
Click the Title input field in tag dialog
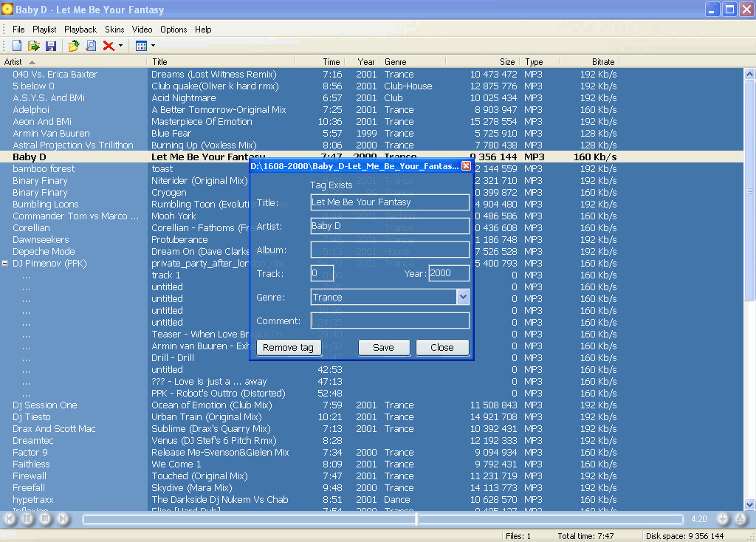(x=390, y=202)
